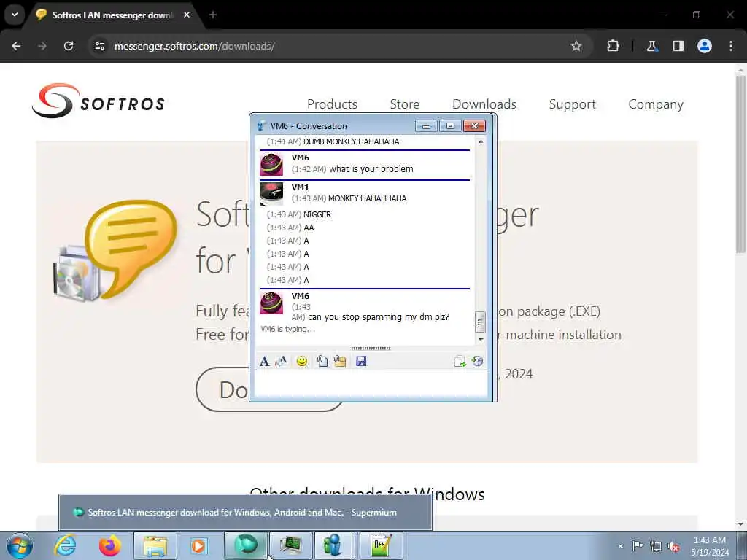Click the attach folder paperclip icon

pos(340,361)
